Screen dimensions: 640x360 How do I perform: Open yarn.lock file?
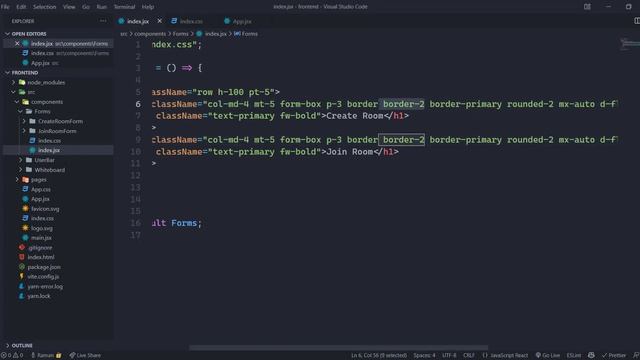click(39, 296)
